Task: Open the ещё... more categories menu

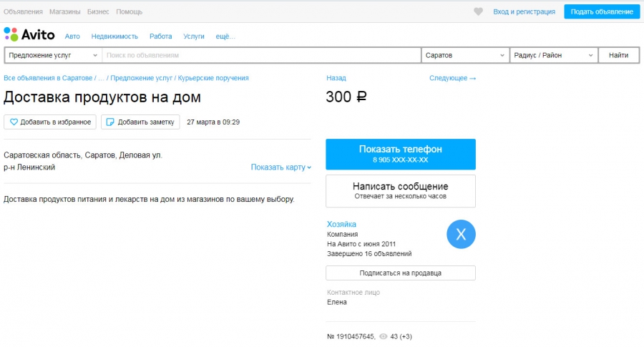Action: pos(225,36)
